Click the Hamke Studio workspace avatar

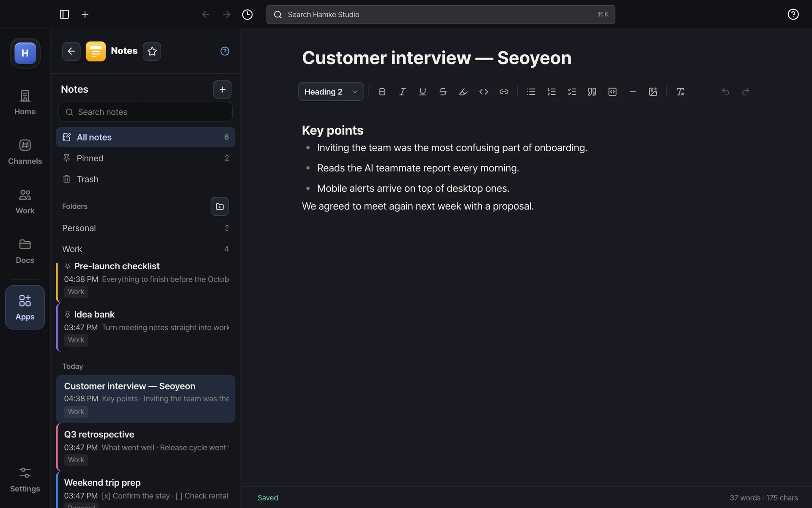click(25, 53)
